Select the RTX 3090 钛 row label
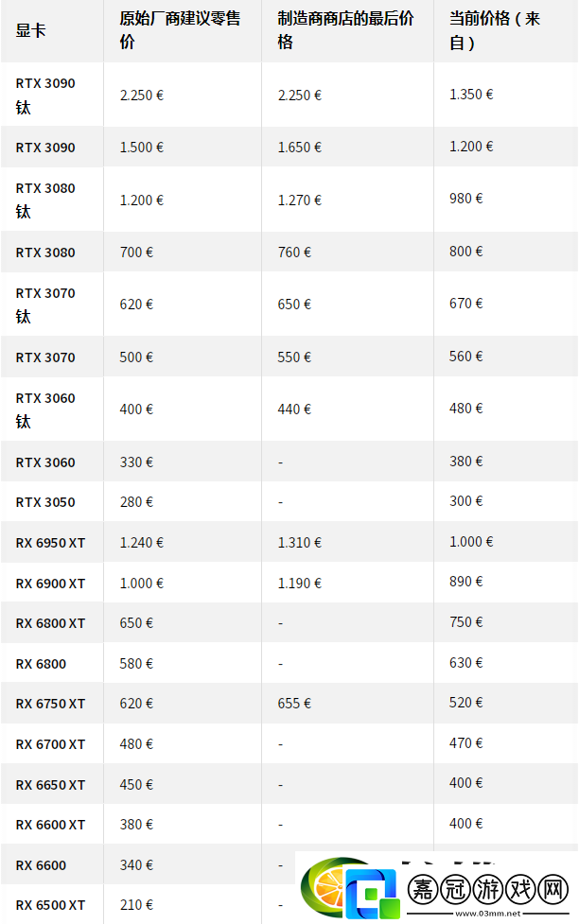Image resolution: width=579 pixels, height=924 pixels. [x=45, y=95]
